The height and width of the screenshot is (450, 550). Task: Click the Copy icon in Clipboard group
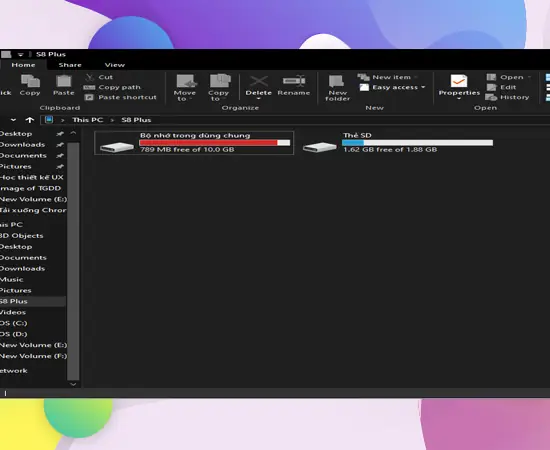click(x=30, y=85)
